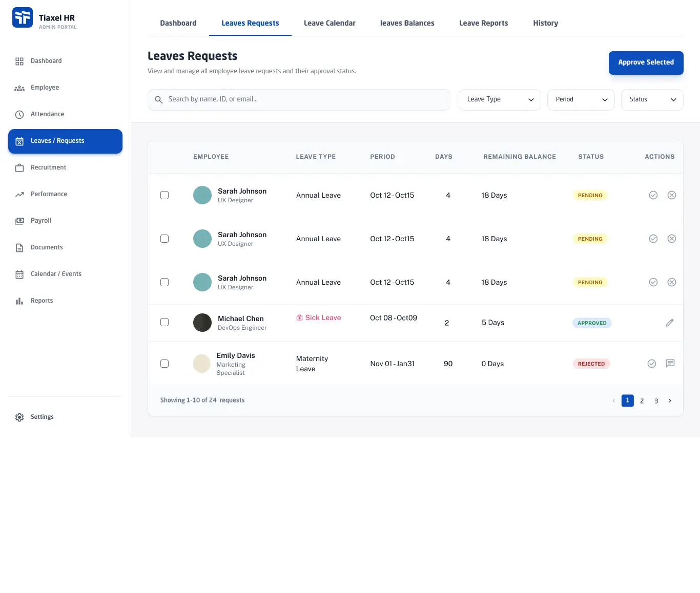This screenshot has width=700, height=593.
Task: Select the Leaves Requests top tab
Action: 250,23
